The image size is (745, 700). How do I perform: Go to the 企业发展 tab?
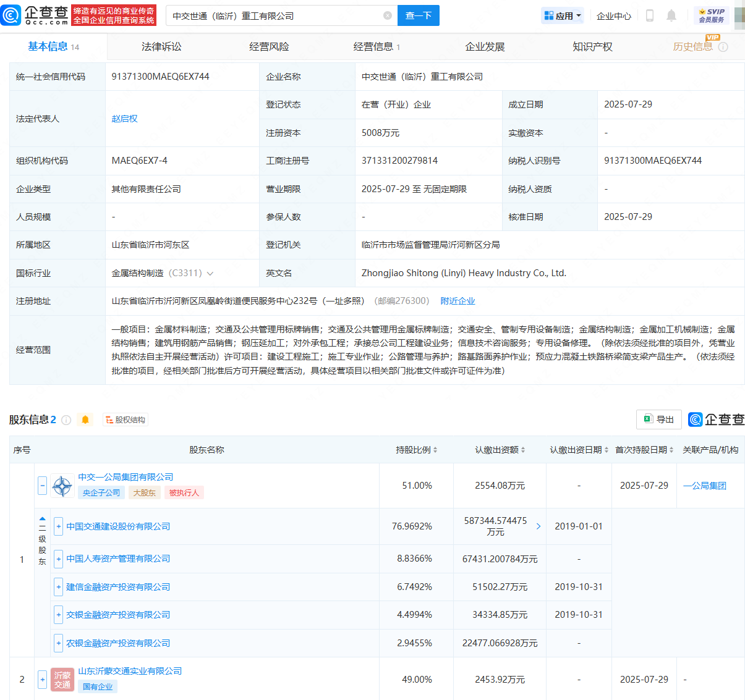click(485, 47)
